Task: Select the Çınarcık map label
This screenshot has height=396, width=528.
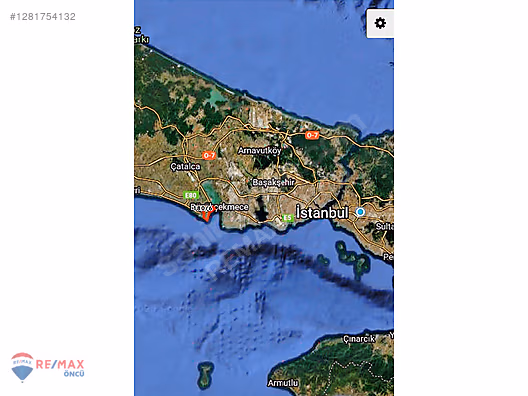Action: [359, 339]
